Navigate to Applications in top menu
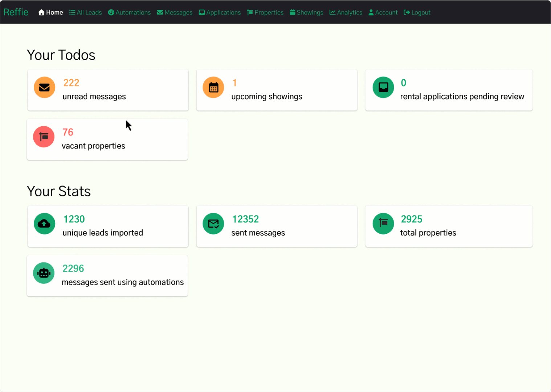This screenshot has height=392, width=551. (220, 12)
